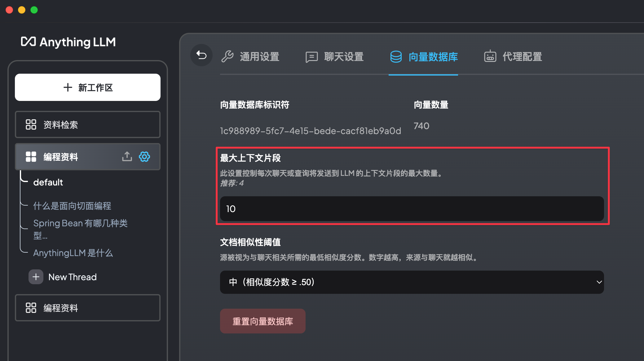
Task: Click the 重置向量数据库 button
Action: click(x=263, y=321)
